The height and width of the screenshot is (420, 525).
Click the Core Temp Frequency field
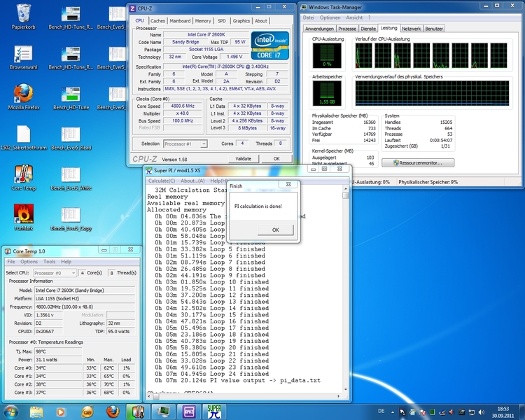(x=85, y=307)
